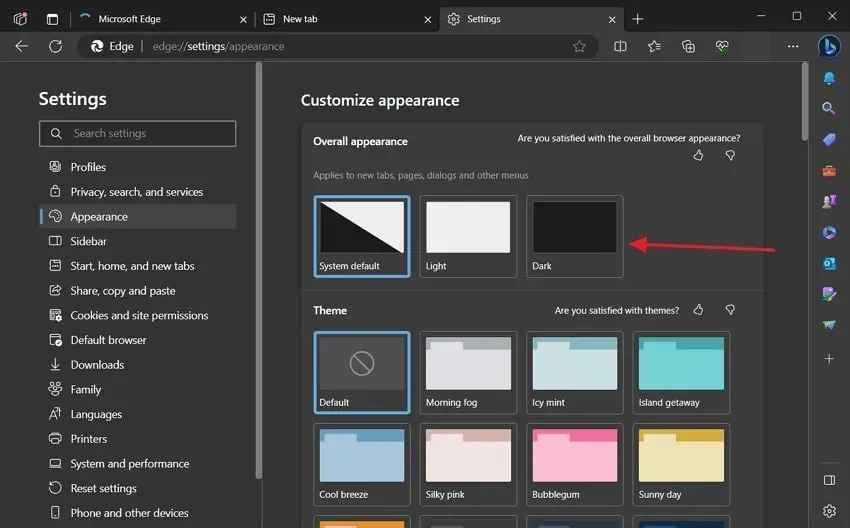Viewport: 850px width, 528px height.
Task: Open Phone and other devices section
Action: click(x=138, y=513)
